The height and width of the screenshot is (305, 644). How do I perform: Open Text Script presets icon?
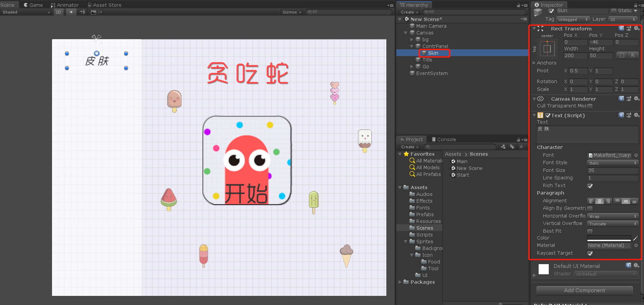pos(629,115)
